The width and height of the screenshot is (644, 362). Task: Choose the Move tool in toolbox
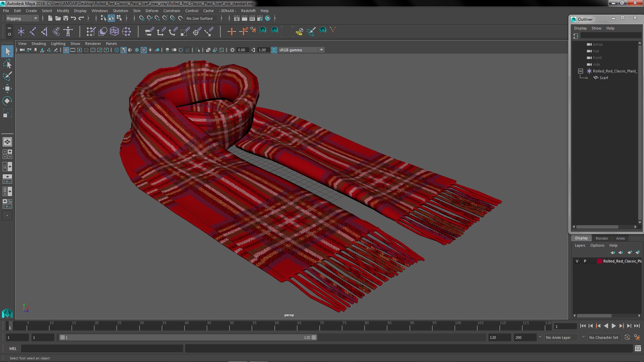[7, 88]
